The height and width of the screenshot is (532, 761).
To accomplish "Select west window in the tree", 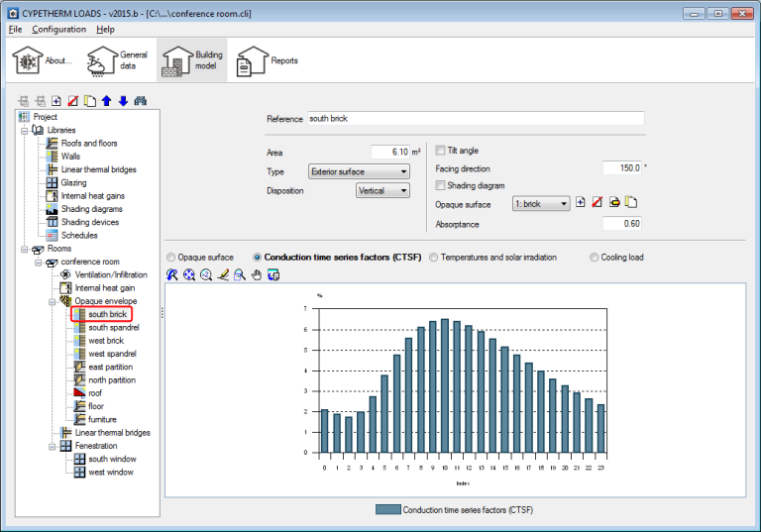I will point(111,473).
